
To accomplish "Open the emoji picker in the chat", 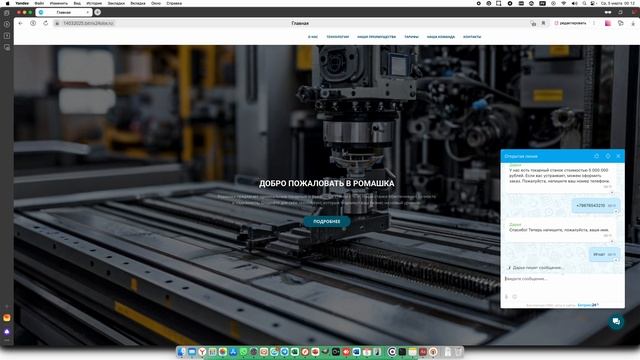I will [x=515, y=297].
